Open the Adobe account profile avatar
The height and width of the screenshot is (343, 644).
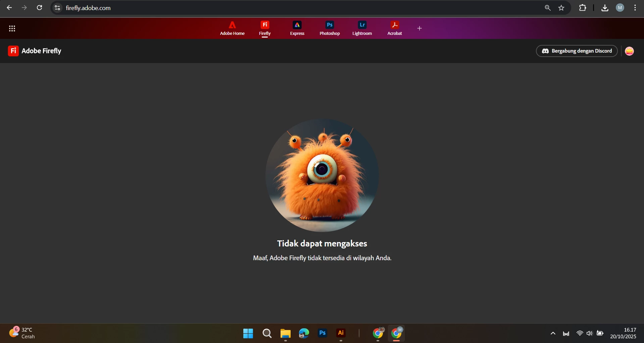coord(630,51)
